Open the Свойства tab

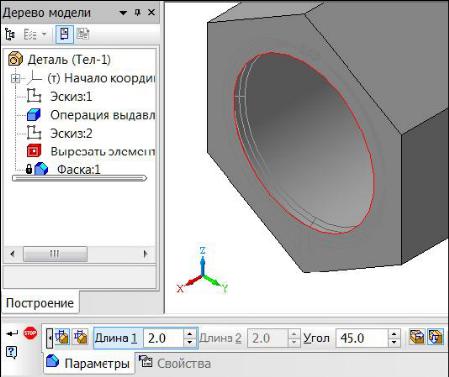(175, 363)
